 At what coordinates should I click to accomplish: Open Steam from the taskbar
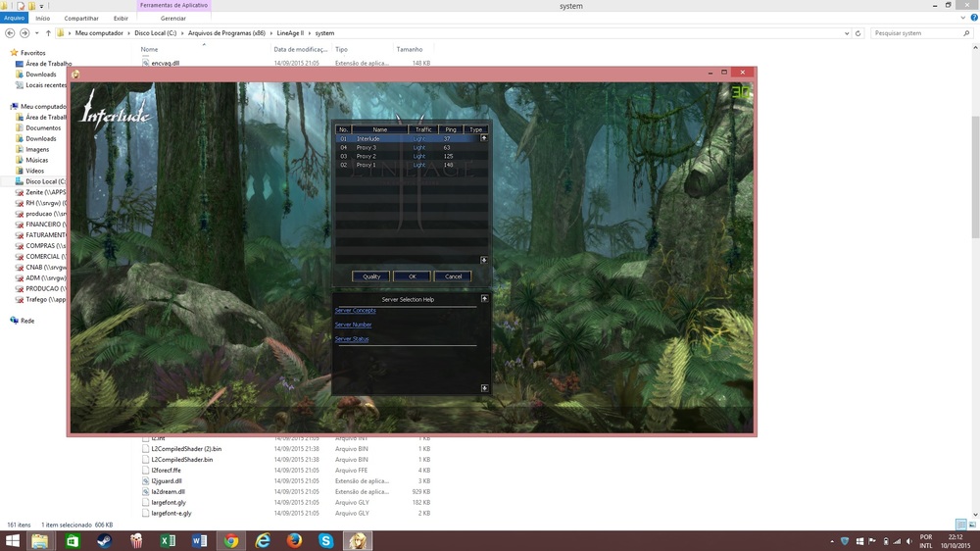point(104,540)
